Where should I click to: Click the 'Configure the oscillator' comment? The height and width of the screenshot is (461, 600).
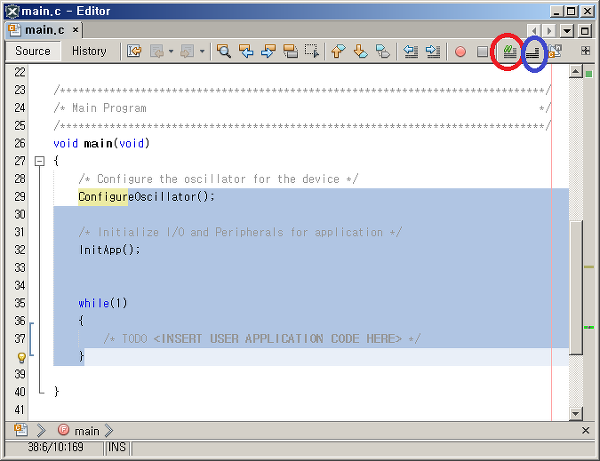click(218, 179)
